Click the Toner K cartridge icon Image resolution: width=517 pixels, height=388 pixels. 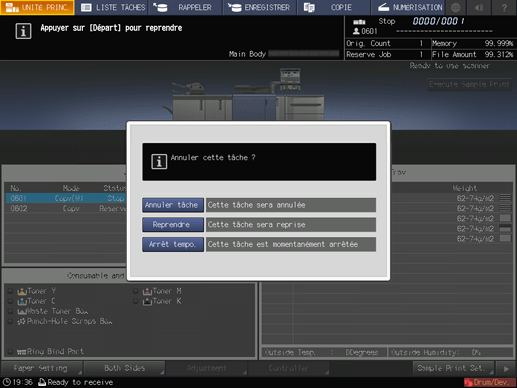pos(147,301)
